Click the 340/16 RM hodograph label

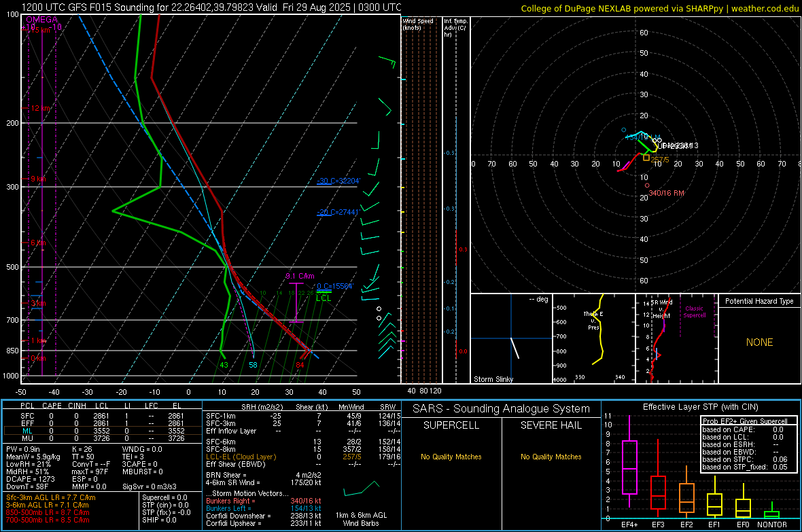[x=666, y=193]
